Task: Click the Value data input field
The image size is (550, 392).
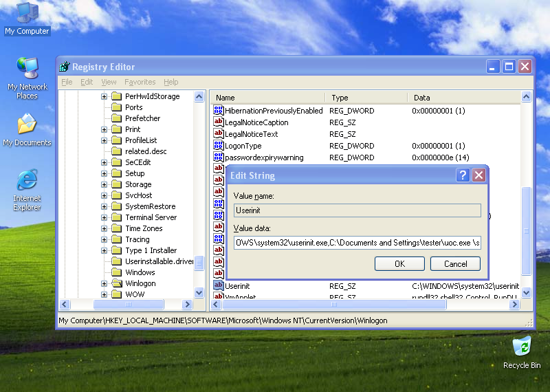Action: [x=357, y=243]
